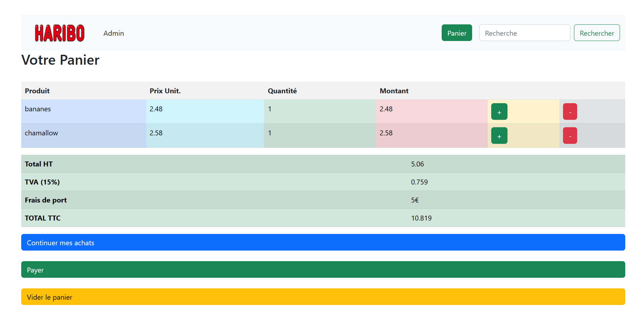Click Continuer mes achats
Screen dimensions: 644x317
click(323, 242)
